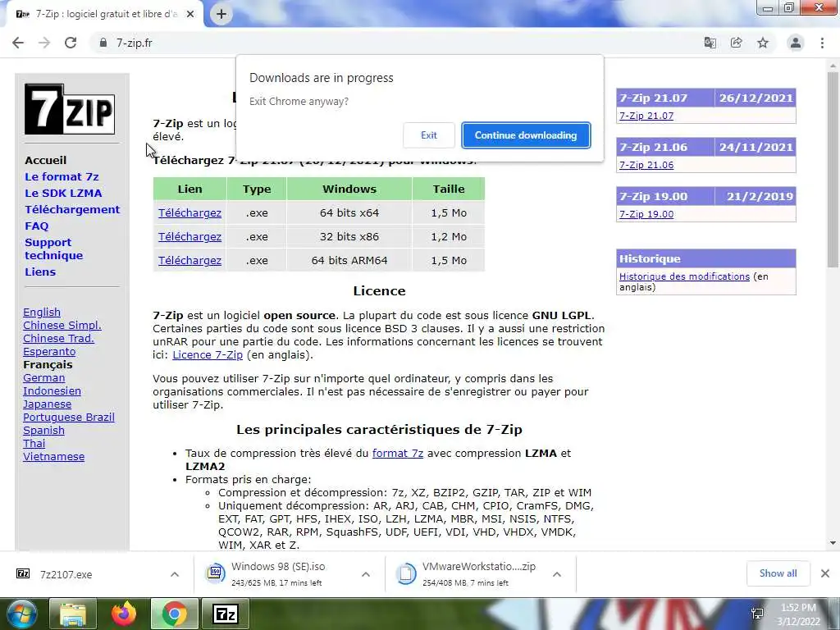Open Historique des modifications link

tap(684, 276)
